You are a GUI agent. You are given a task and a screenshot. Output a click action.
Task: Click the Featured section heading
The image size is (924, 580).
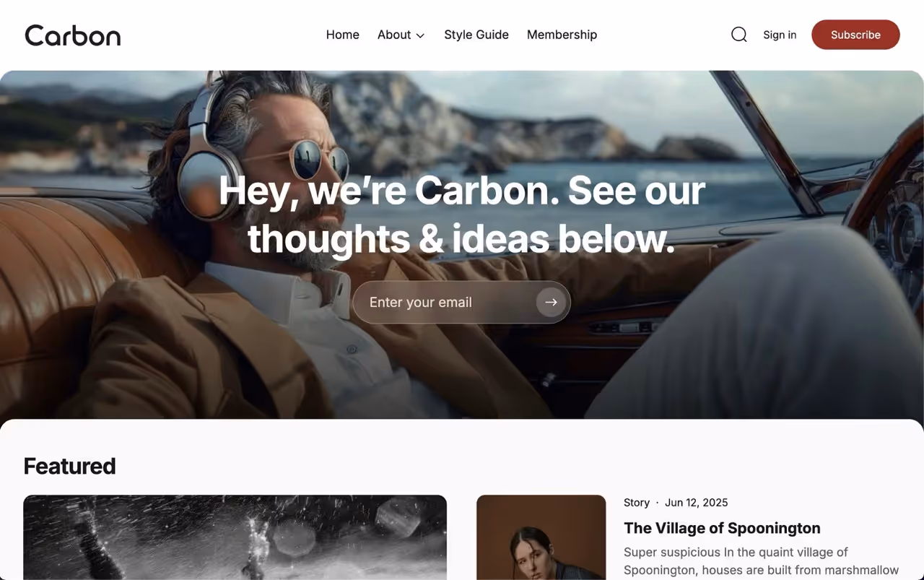(x=69, y=466)
